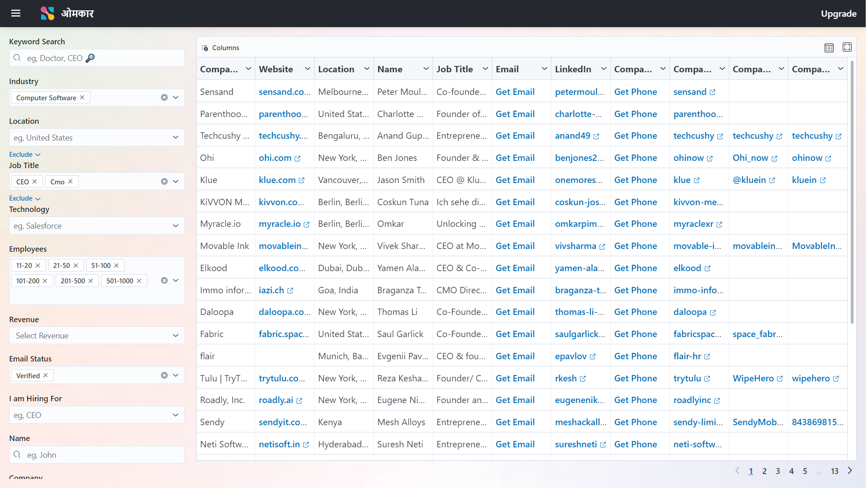Open the Email column menu chevron

tap(544, 69)
